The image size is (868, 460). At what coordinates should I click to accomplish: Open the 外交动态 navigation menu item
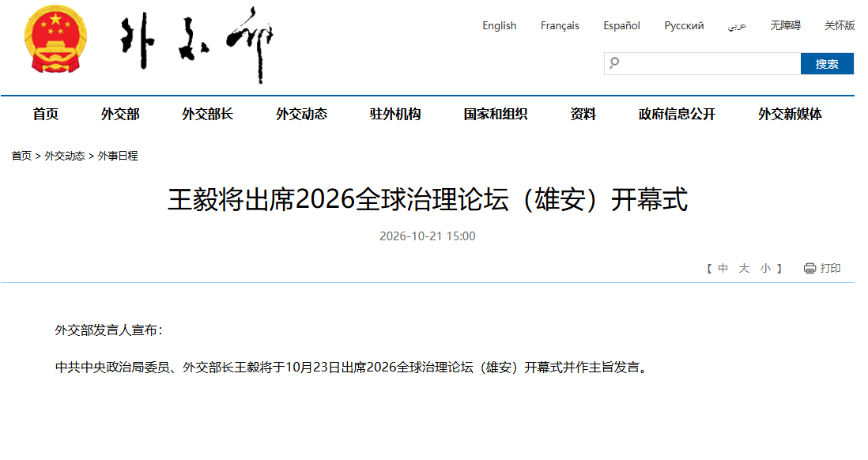[302, 114]
